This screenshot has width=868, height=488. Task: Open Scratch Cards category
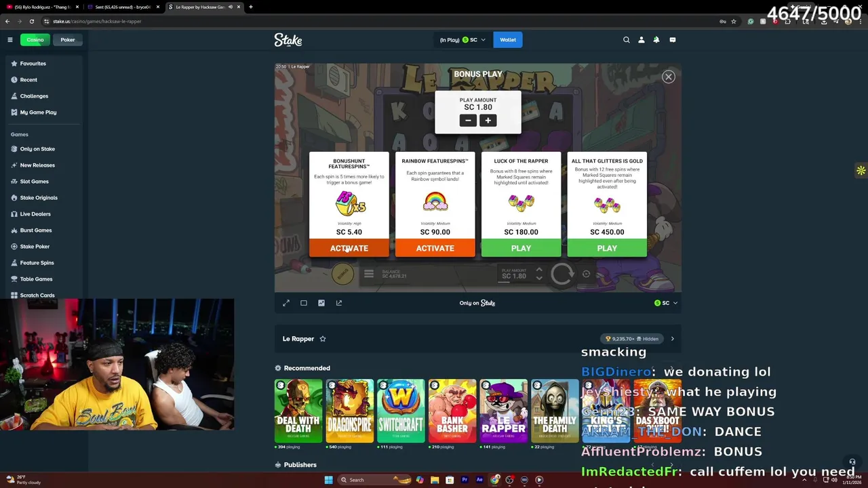(37, 296)
